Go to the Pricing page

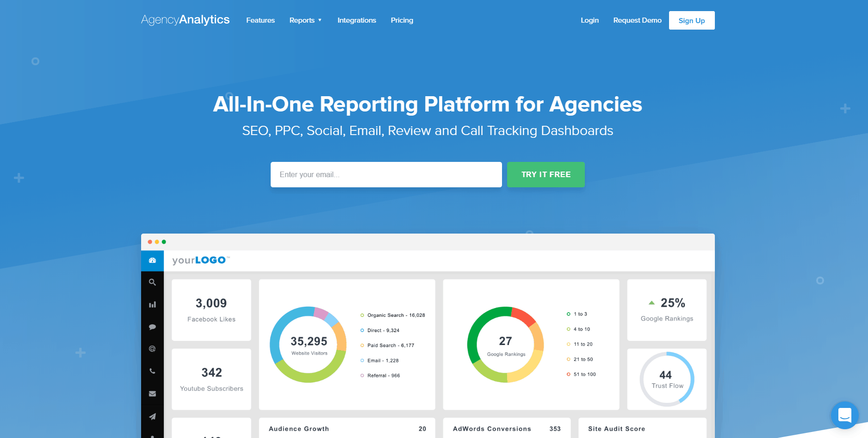click(x=402, y=20)
